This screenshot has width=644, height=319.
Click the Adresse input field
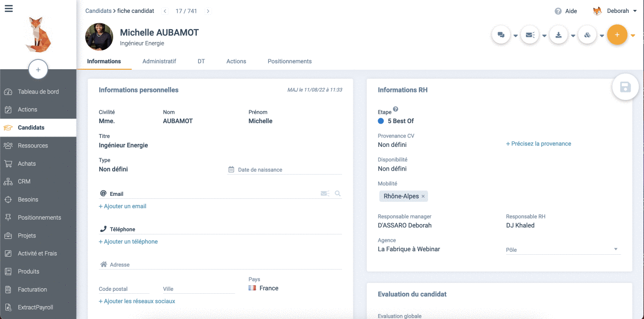(220, 265)
